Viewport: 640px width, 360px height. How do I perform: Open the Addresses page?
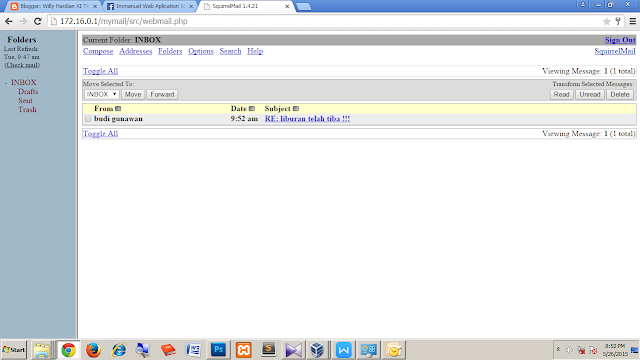point(136,51)
